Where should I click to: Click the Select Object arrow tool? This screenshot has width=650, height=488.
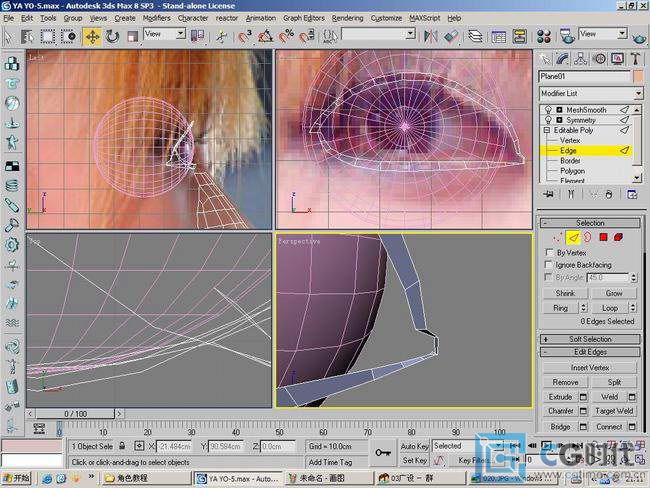8,36
